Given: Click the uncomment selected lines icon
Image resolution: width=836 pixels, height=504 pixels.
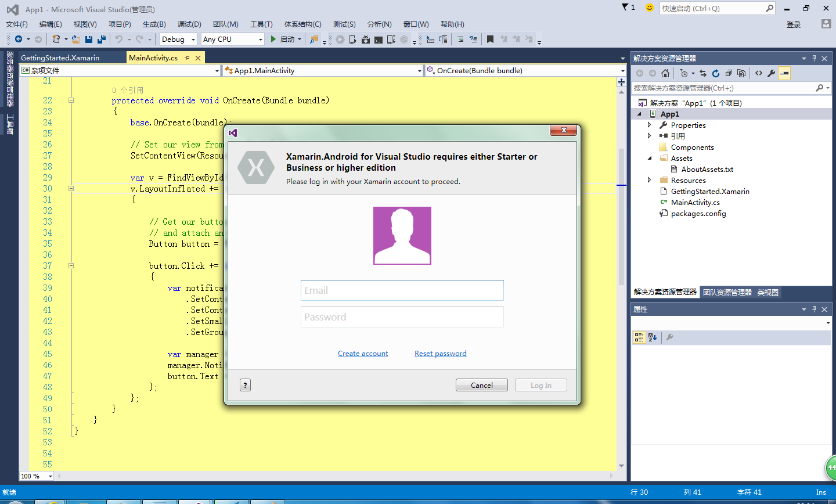Looking at the screenshot, I should 473,39.
